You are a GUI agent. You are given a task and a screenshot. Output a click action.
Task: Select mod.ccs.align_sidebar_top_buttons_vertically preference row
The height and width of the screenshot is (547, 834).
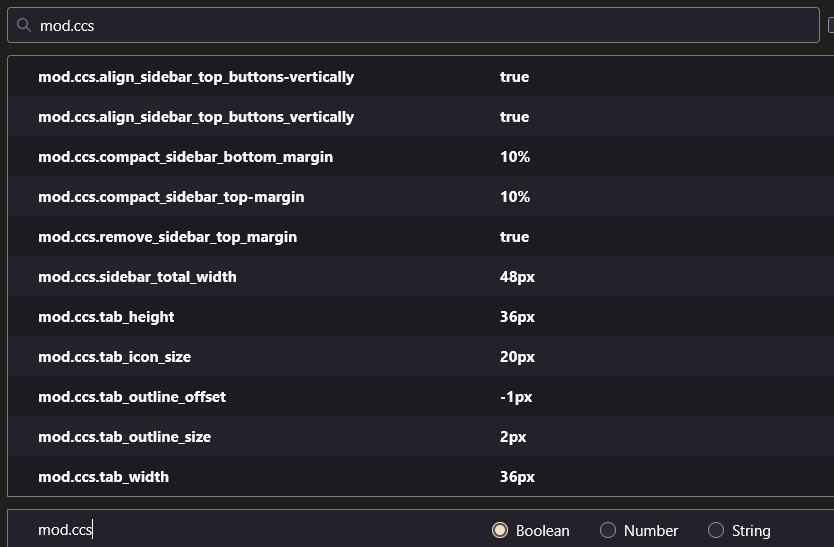click(421, 117)
